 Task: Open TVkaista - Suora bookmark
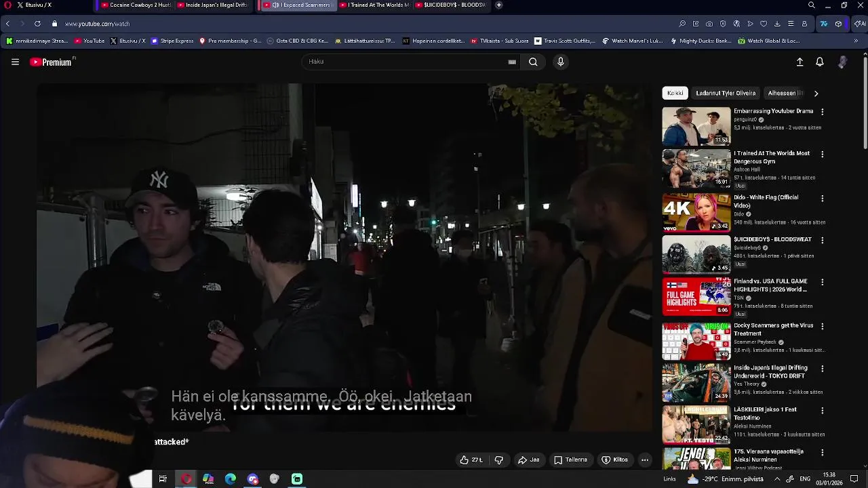pyautogui.click(x=499, y=41)
